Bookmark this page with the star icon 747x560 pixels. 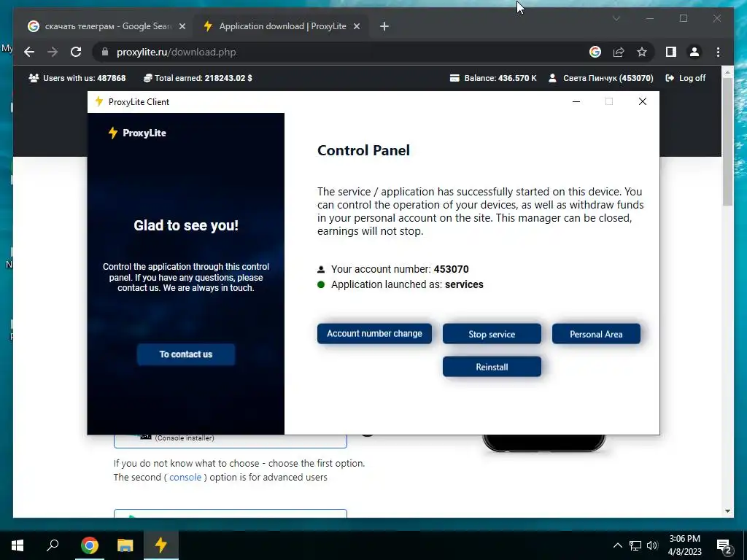pos(642,52)
